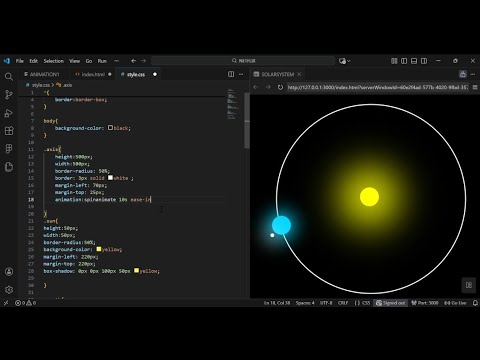Image resolution: width=480 pixels, height=360 pixels.
Task: Click the Port: 3000 status item
Action: click(x=425, y=303)
